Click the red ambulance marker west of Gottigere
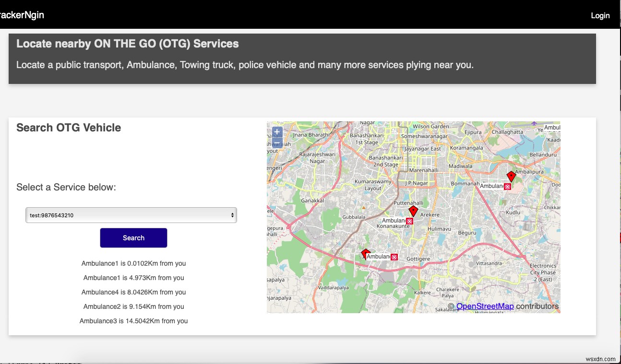The height and width of the screenshot is (364, 621). coord(366,254)
